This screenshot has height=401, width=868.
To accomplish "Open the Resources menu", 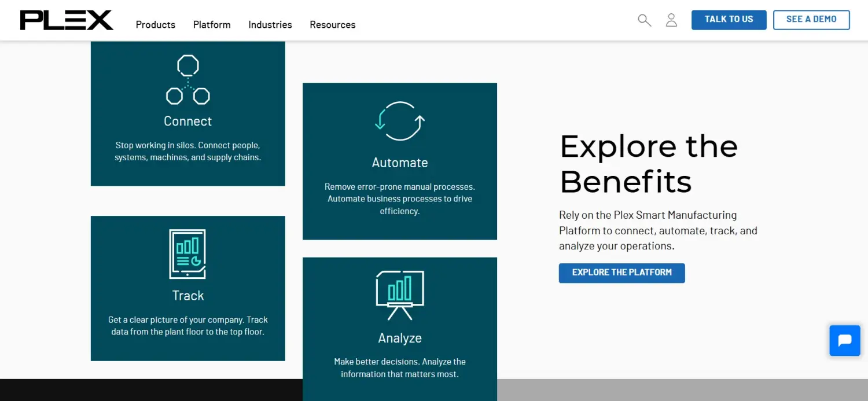I will (333, 25).
